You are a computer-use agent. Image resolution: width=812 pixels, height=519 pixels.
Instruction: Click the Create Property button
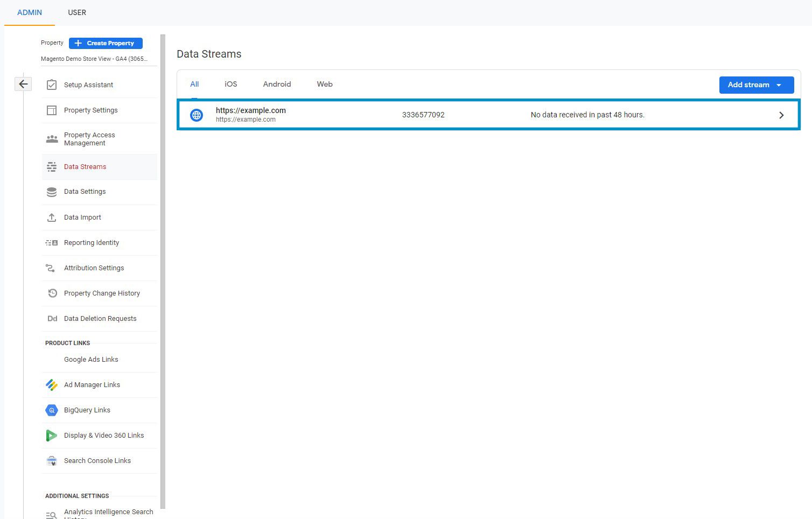[105, 43]
